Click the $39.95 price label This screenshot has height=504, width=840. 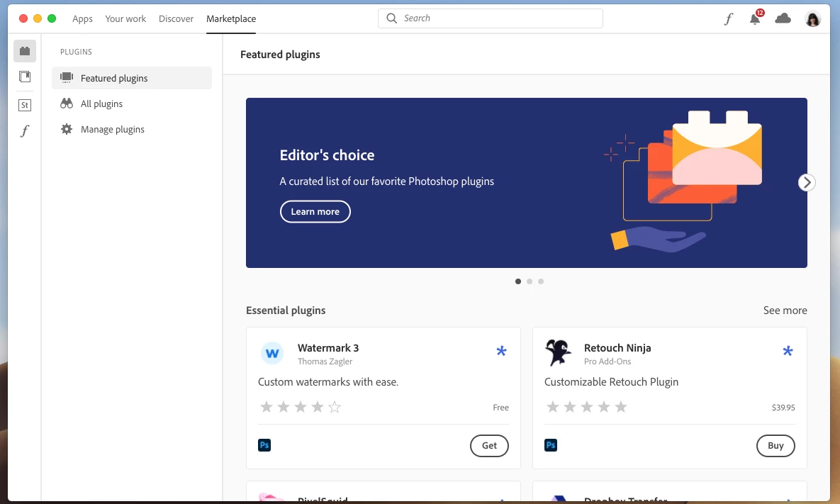coord(783,408)
